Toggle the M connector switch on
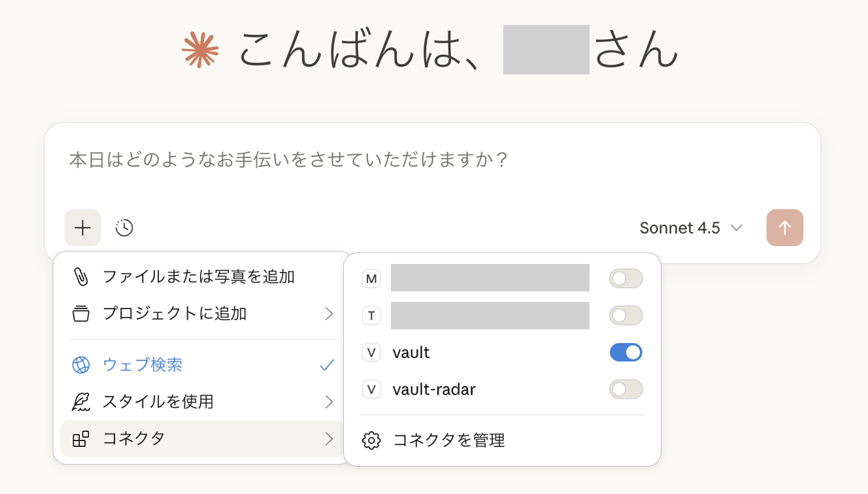The height and width of the screenshot is (494, 868). 626,279
